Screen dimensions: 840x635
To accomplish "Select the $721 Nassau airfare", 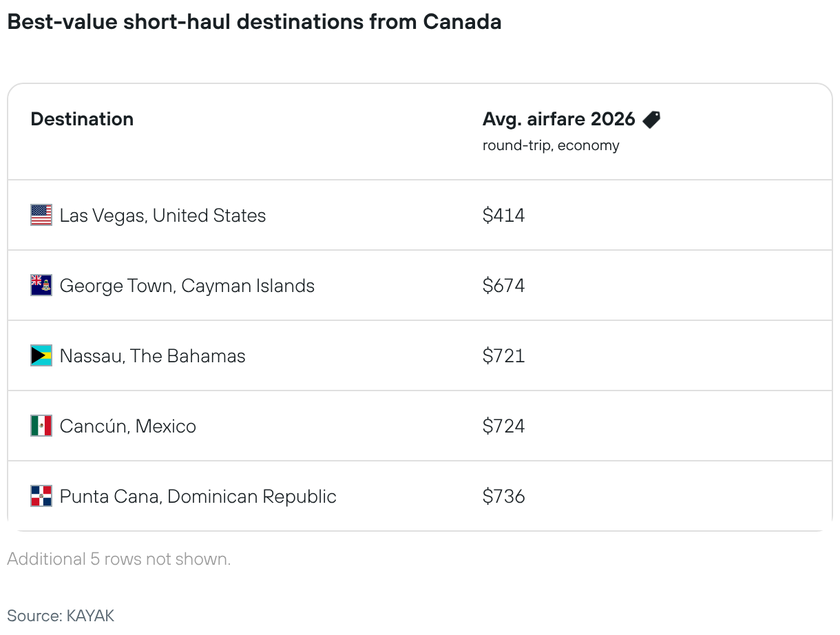I will [x=503, y=356].
